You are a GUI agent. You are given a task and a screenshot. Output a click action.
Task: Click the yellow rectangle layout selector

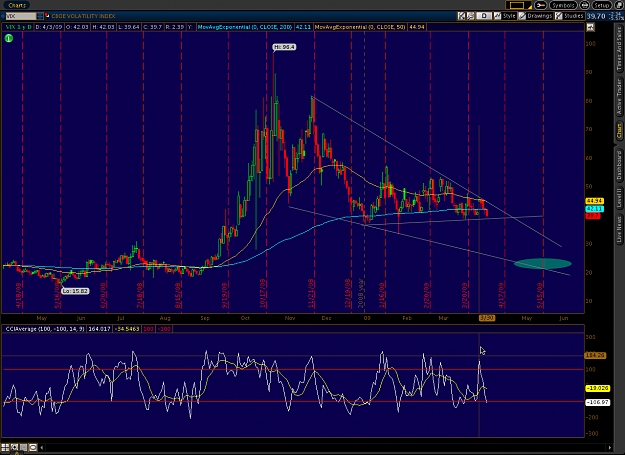click(518, 5)
